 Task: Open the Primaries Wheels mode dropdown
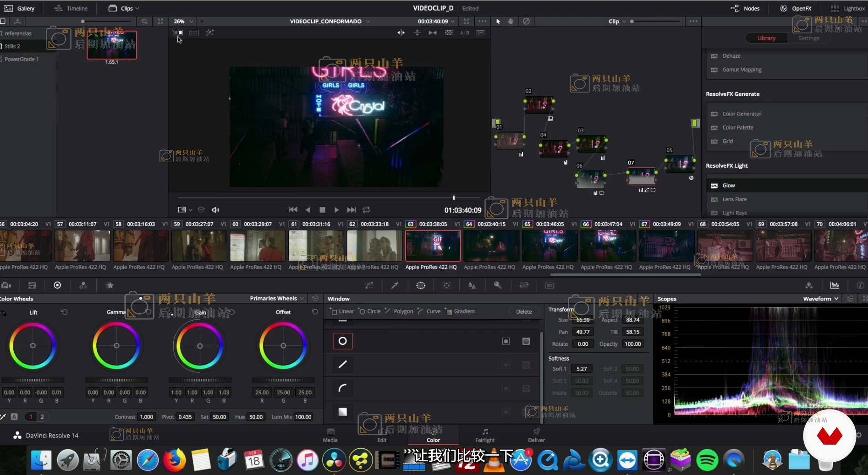click(x=277, y=299)
